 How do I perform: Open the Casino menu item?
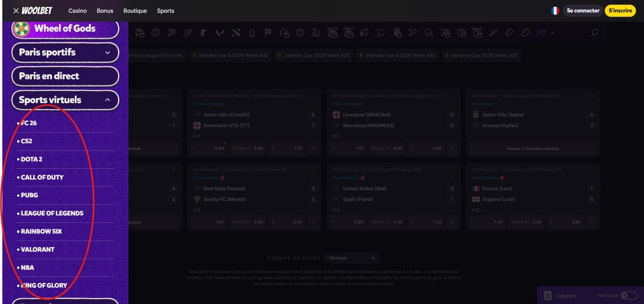click(78, 11)
